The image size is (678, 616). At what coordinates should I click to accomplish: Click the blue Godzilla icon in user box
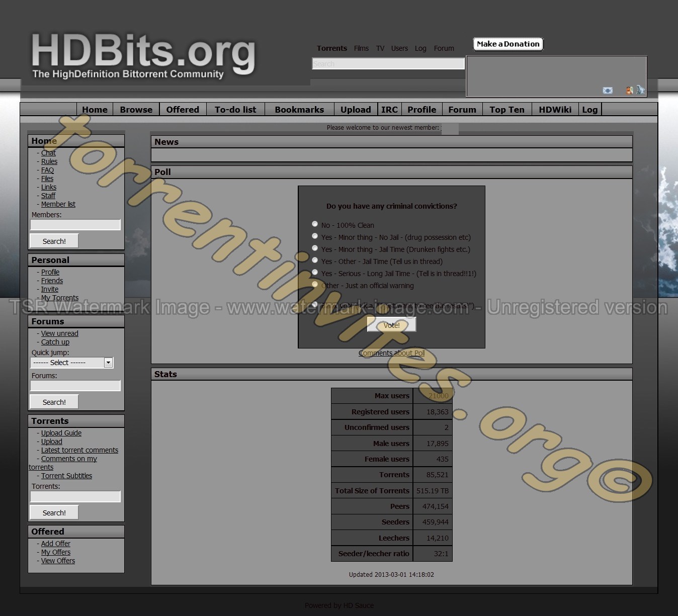click(x=640, y=90)
